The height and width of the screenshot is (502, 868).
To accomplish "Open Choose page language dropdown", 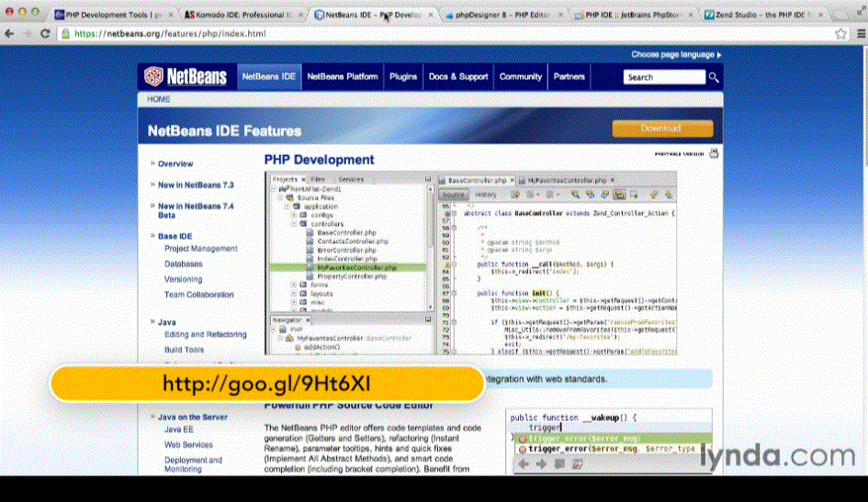I will click(676, 55).
